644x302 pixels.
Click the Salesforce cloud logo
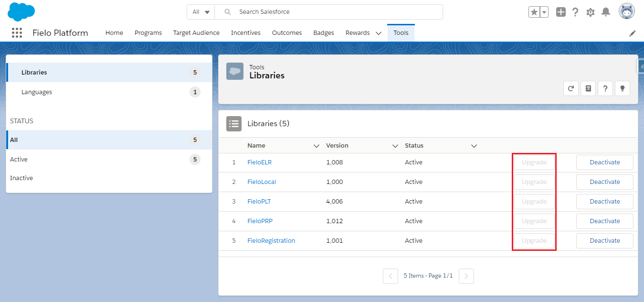pyautogui.click(x=21, y=11)
